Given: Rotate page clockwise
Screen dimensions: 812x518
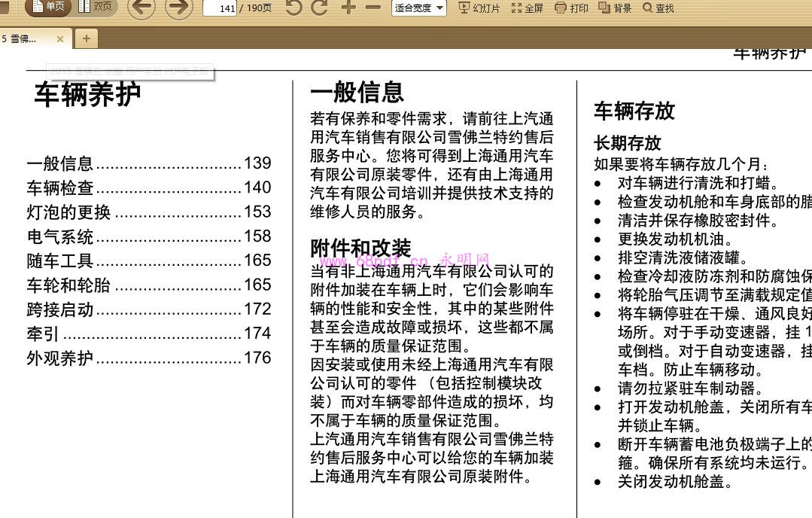Looking at the screenshot, I should point(320,8).
